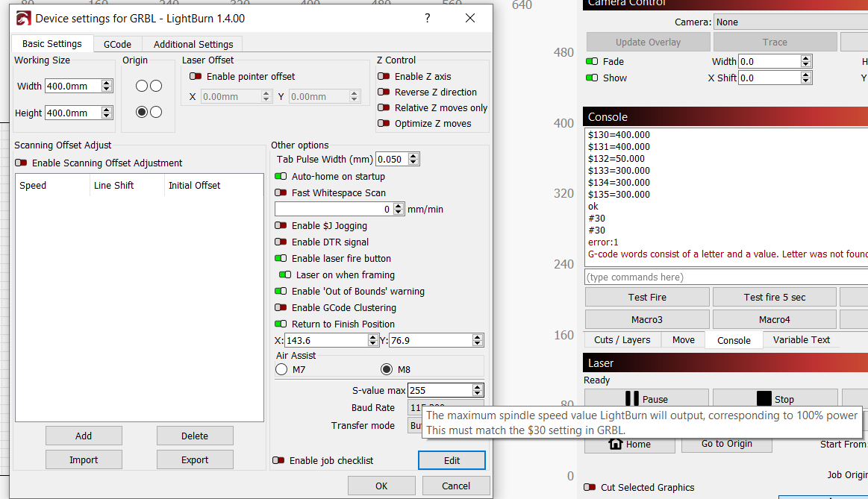
Task: Toggle Enable job checklist switch
Action: coord(278,460)
